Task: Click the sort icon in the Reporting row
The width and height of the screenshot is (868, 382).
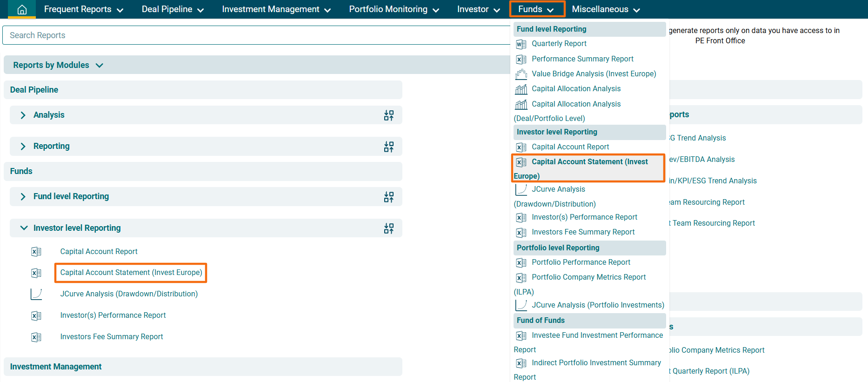Action: [388, 147]
